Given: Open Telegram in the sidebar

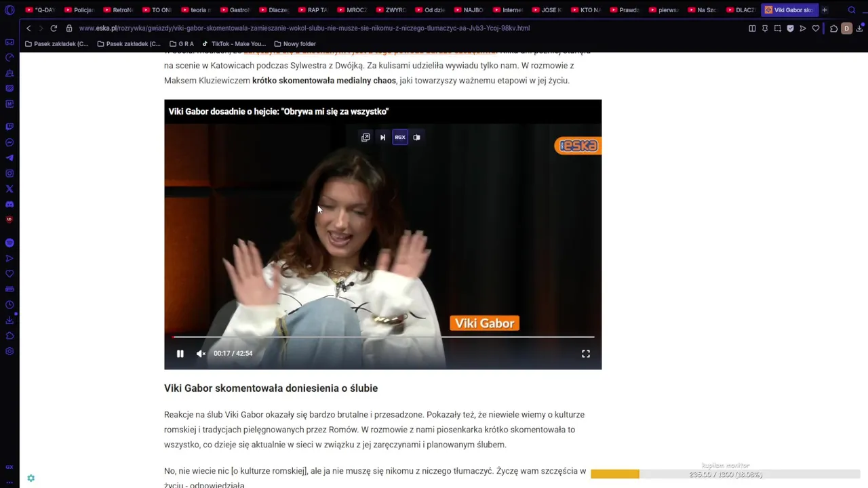Looking at the screenshot, I should coord(9,158).
